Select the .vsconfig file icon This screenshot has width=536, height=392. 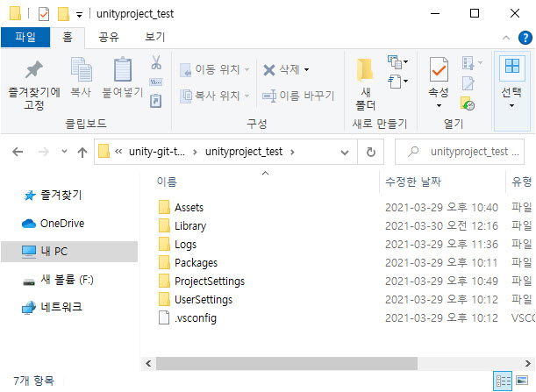click(x=164, y=317)
